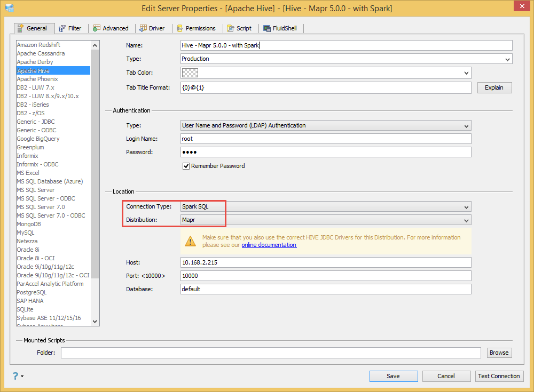Switch to the Advanced tab

[x=111, y=28]
